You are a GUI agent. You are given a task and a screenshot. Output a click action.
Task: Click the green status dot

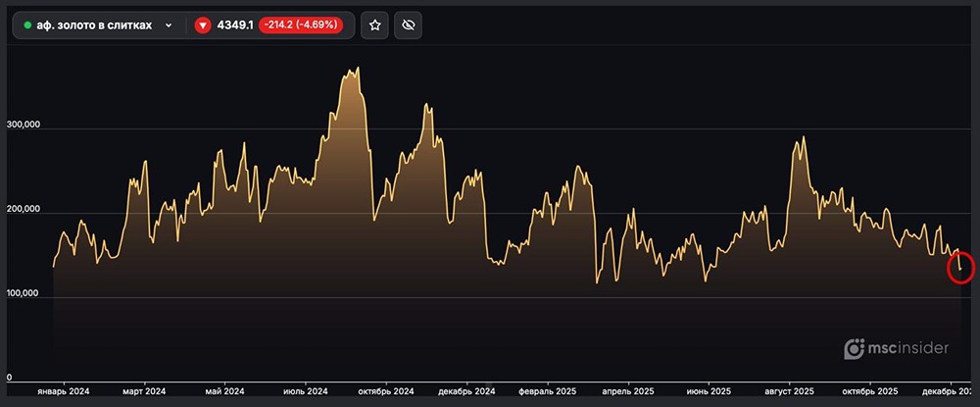point(27,25)
